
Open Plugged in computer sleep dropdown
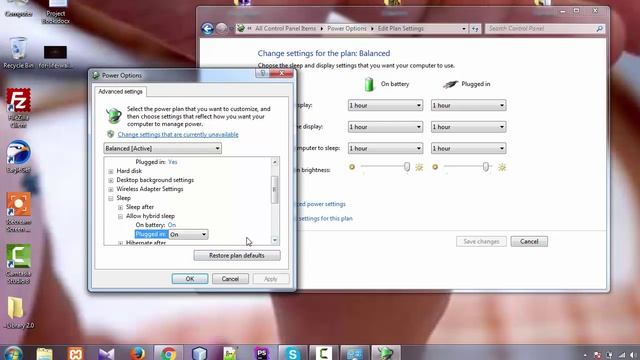(469, 148)
